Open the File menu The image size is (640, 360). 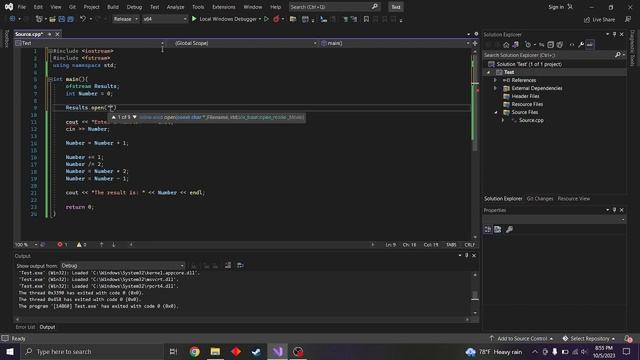tap(22, 7)
